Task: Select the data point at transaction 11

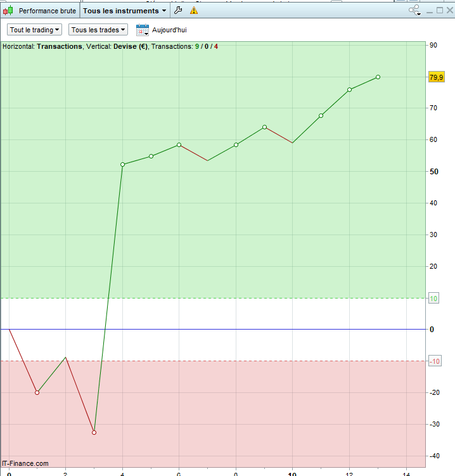Action: [321, 115]
